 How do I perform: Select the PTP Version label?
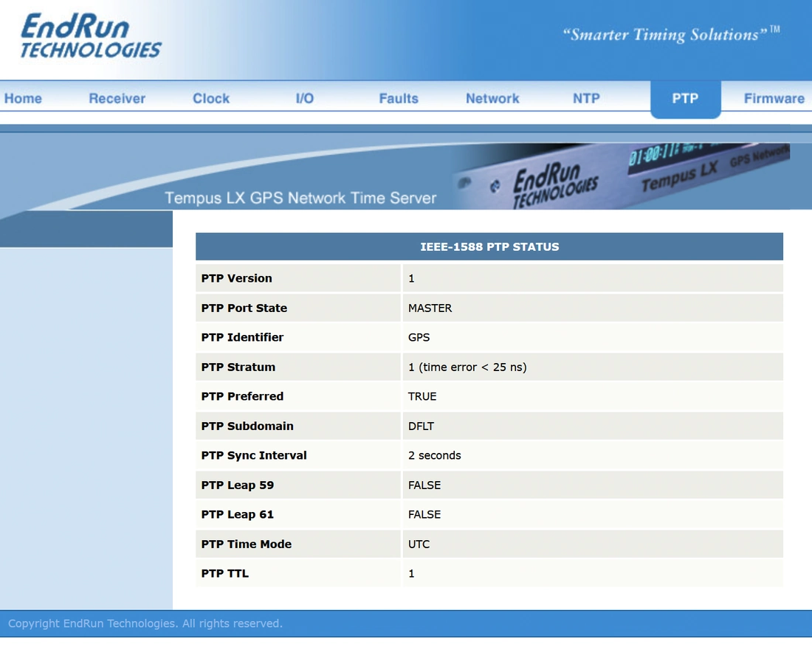tap(236, 278)
